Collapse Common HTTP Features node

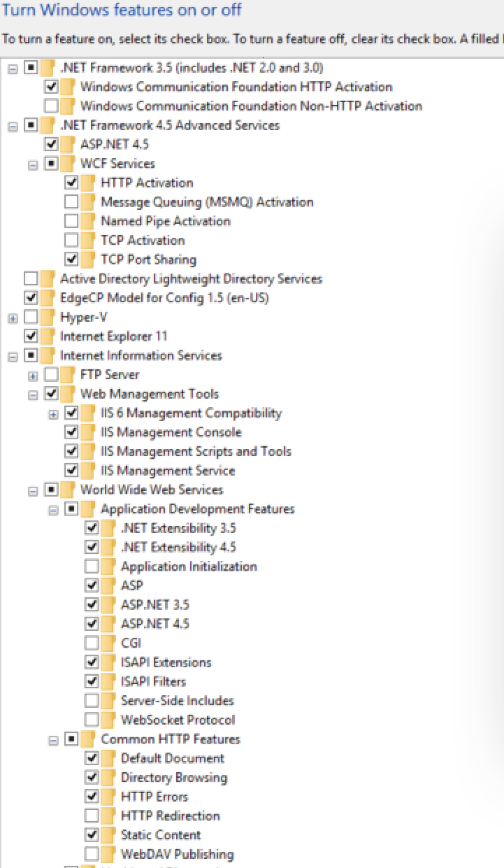coord(53,740)
